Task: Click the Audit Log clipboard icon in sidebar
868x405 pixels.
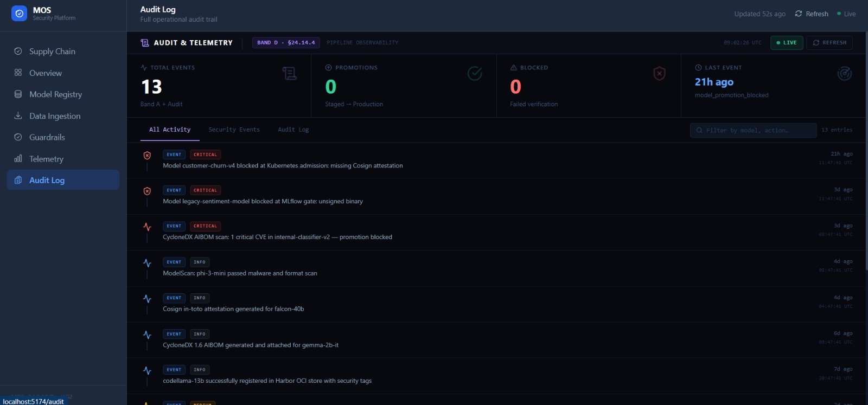Action: click(x=18, y=180)
